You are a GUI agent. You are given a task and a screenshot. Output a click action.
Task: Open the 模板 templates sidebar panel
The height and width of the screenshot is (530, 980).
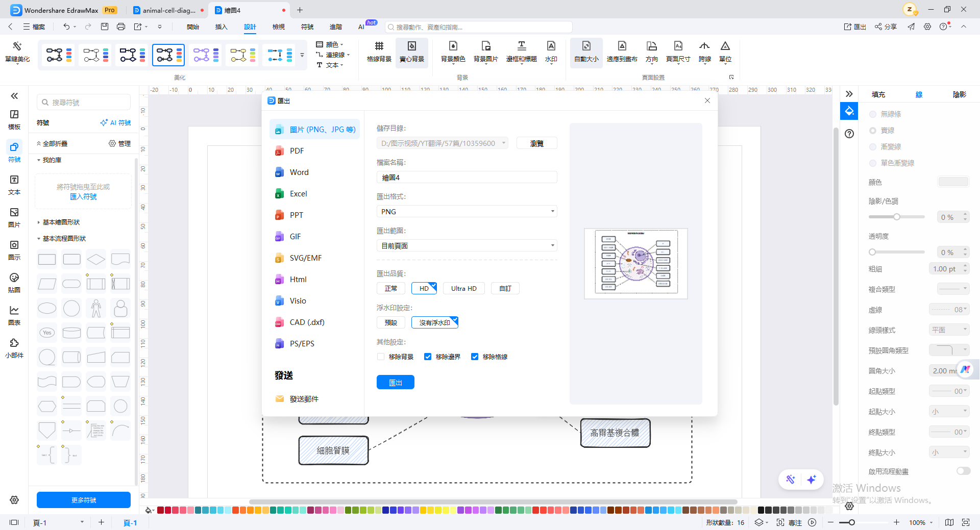point(14,120)
